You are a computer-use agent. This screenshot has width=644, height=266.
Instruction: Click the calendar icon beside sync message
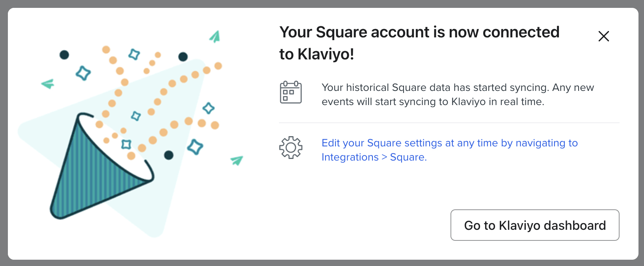pyautogui.click(x=291, y=92)
